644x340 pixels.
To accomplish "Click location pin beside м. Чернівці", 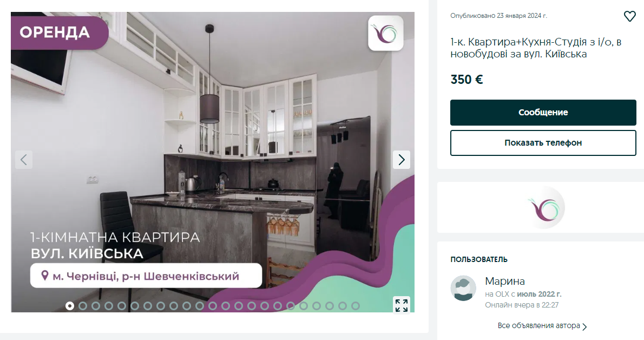I will tap(45, 276).
